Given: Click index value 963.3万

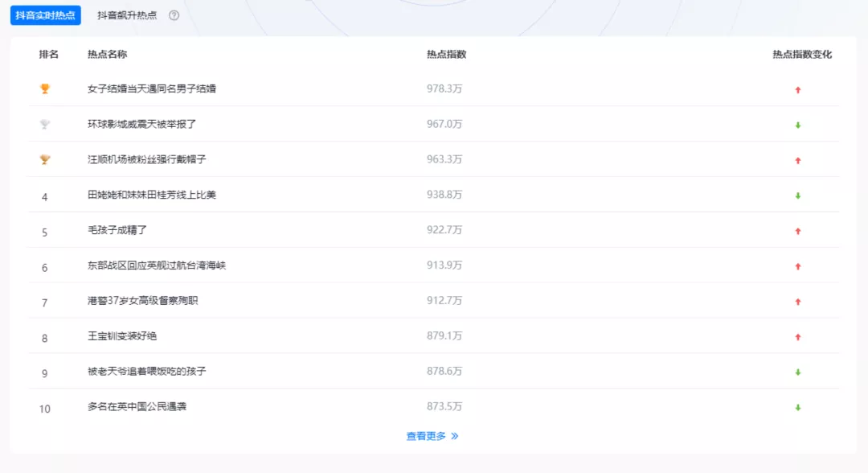Looking at the screenshot, I should coord(444,159).
